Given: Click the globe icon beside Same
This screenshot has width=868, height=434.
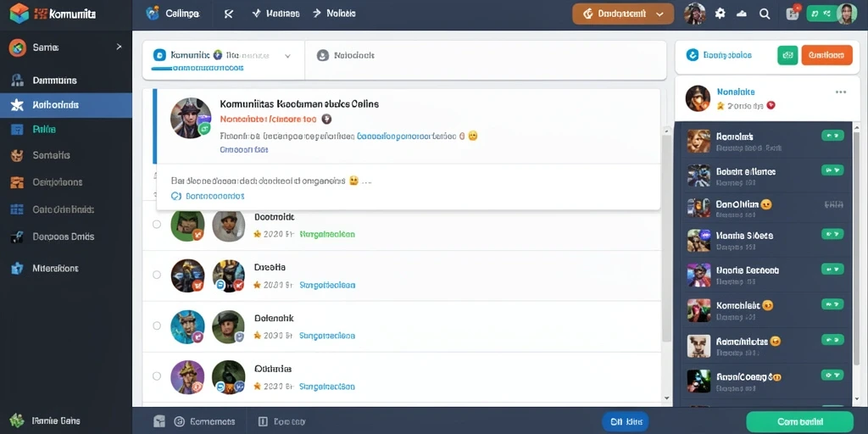Looking at the screenshot, I should click(18, 47).
